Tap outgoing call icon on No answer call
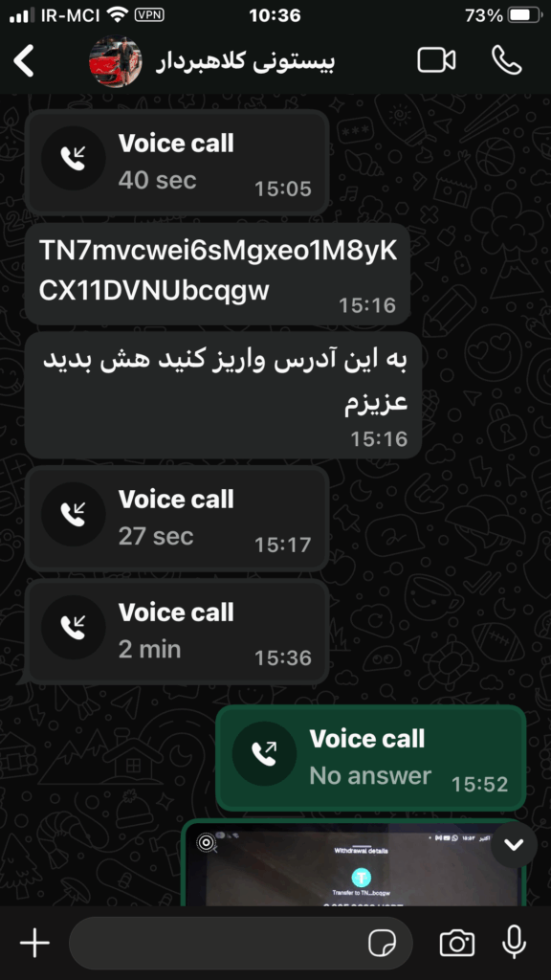The width and height of the screenshot is (551, 980). (x=264, y=753)
